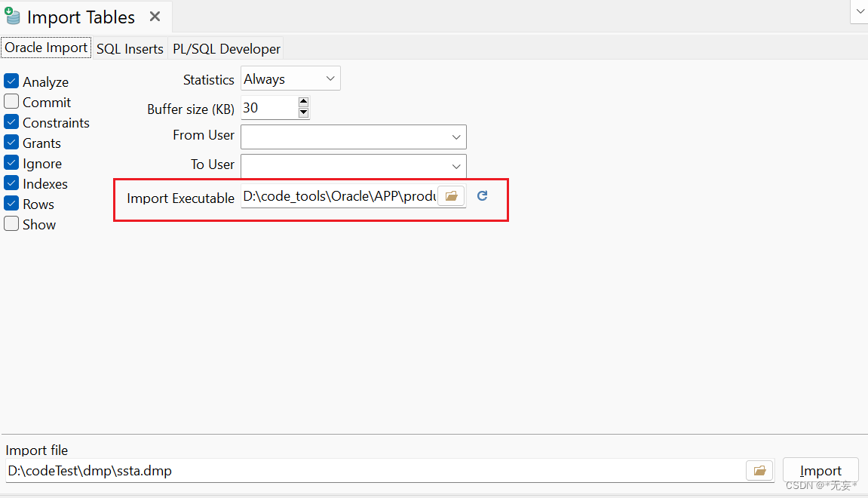Uncheck the Grants checkbox
Image resolution: width=868 pixels, height=498 pixels.
click(11, 142)
